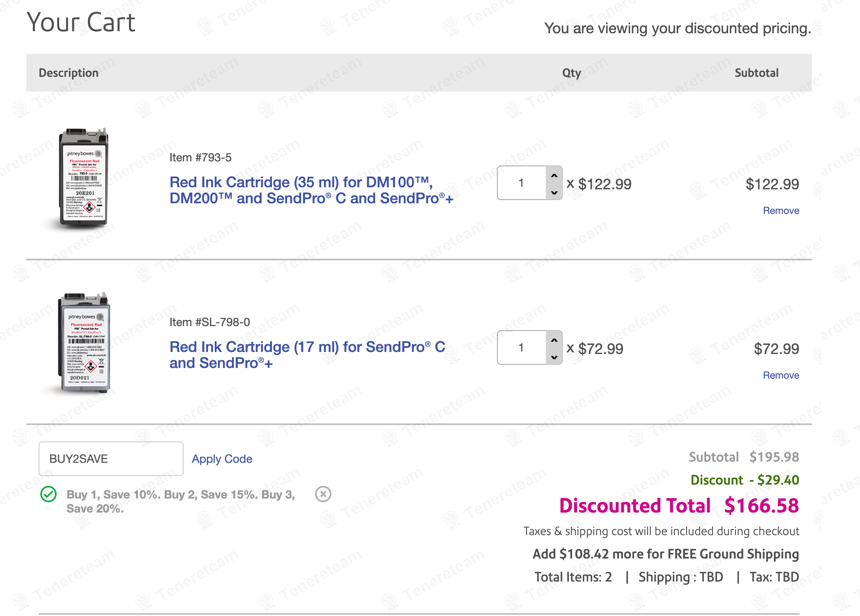Click the Discounted Total amount
Screen dimensions: 860x616
[761, 506]
